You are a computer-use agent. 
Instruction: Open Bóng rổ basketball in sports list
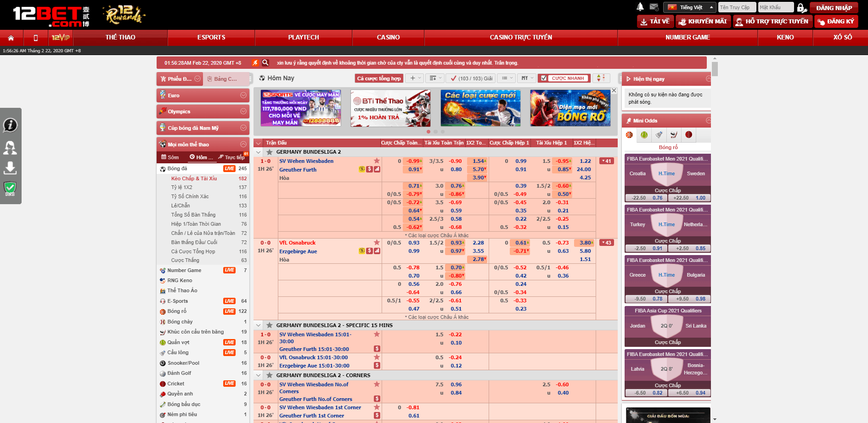coord(177,311)
